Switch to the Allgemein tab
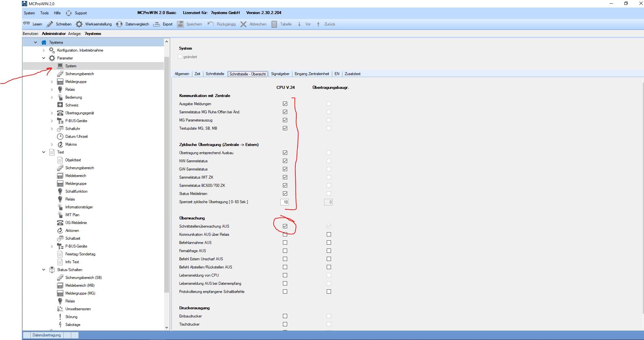Screen dimensions: 644x340 pyautogui.click(x=182, y=74)
